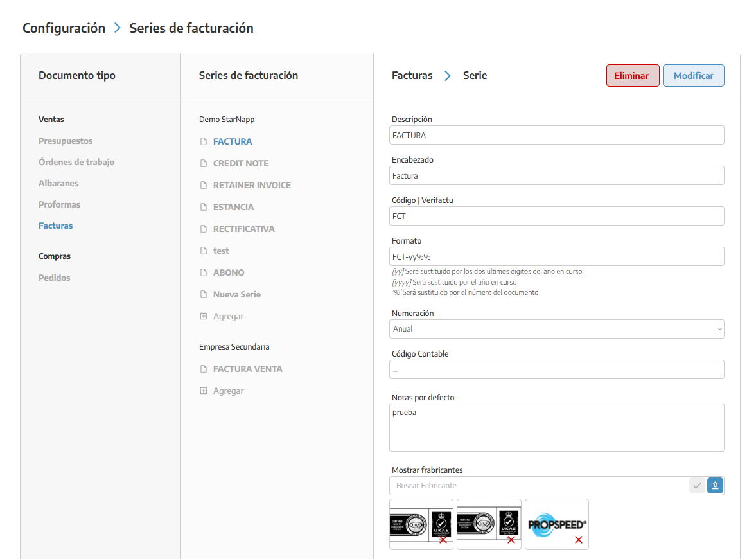This screenshot has width=756, height=559.
Task: Click the Demo StarNapp company heading
Action: [x=227, y=119]
